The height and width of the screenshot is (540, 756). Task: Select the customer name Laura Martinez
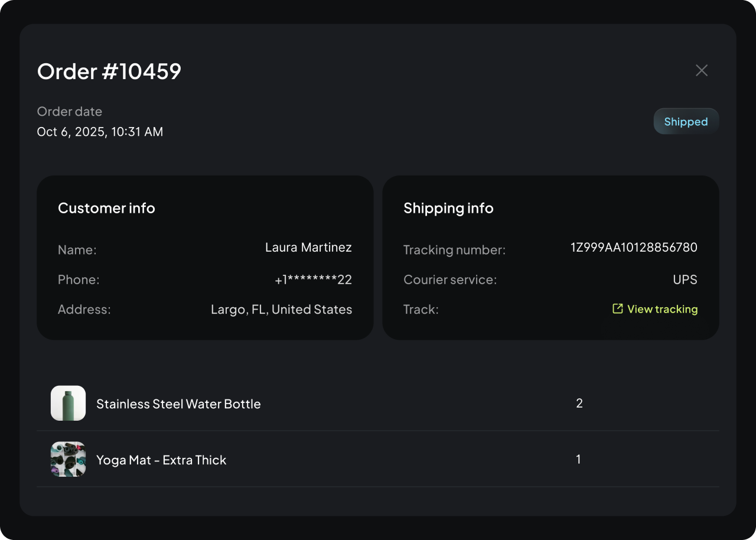pos(308,247)
